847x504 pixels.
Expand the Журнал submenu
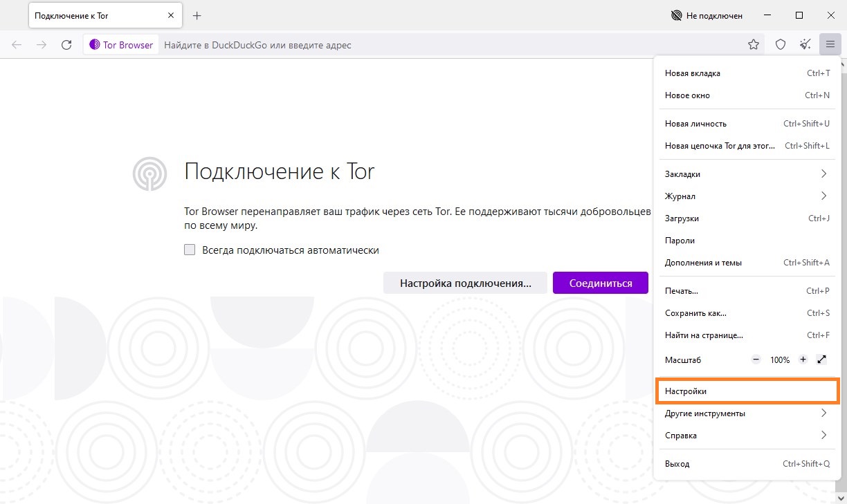point(746,196)
